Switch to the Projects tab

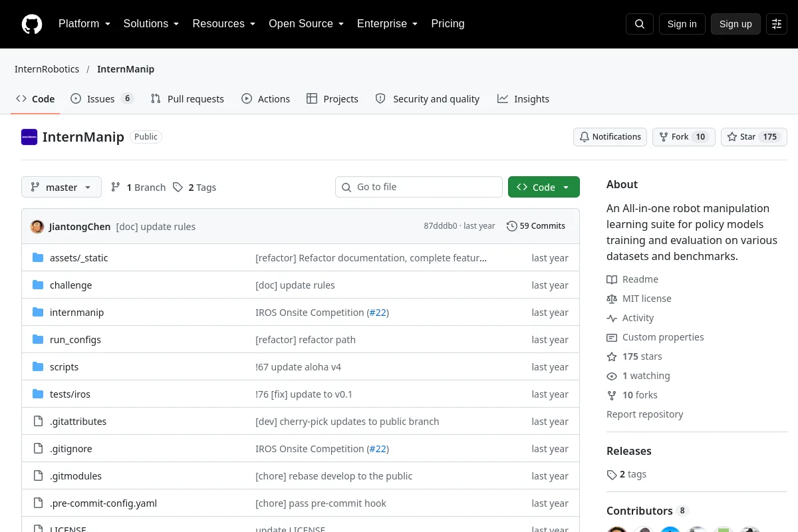332,99
